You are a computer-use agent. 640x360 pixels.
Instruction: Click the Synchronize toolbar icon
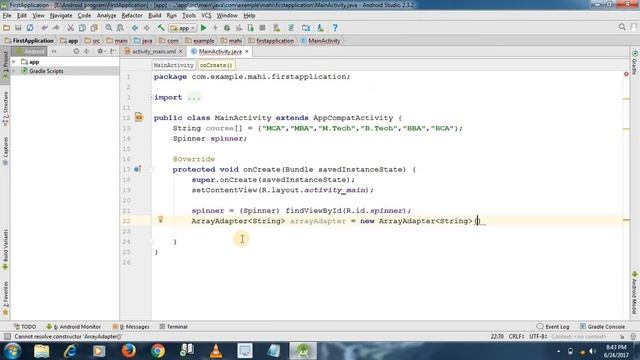click(30, 28)
